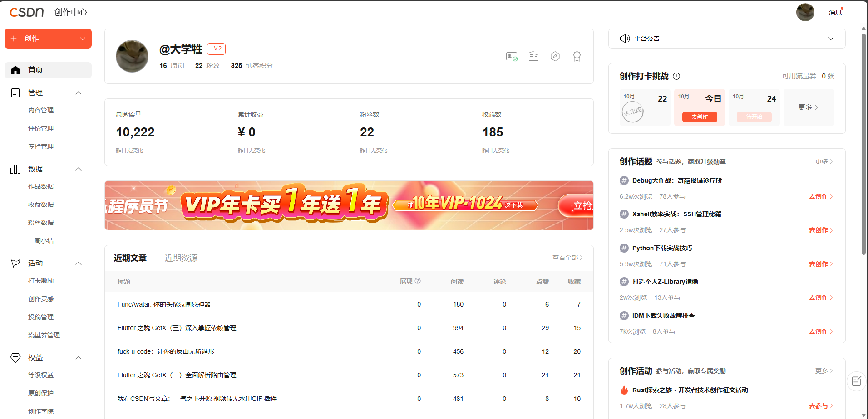Click 去创作 button for today's check-in
Screen dimensions: 868x419
click(699, 117)
